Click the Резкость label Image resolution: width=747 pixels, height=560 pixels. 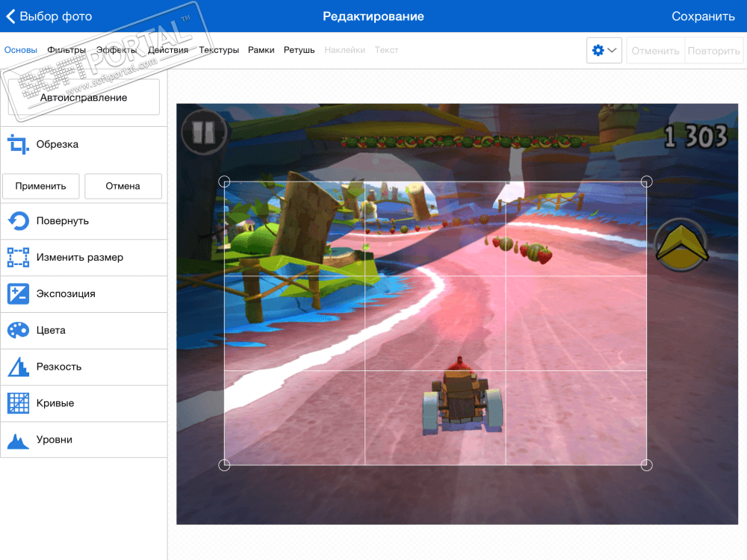[58, 367]
